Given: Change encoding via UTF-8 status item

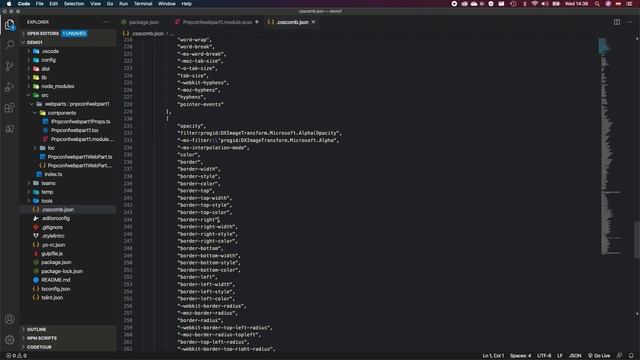Looking at the screenshot, I should [544, 356].
